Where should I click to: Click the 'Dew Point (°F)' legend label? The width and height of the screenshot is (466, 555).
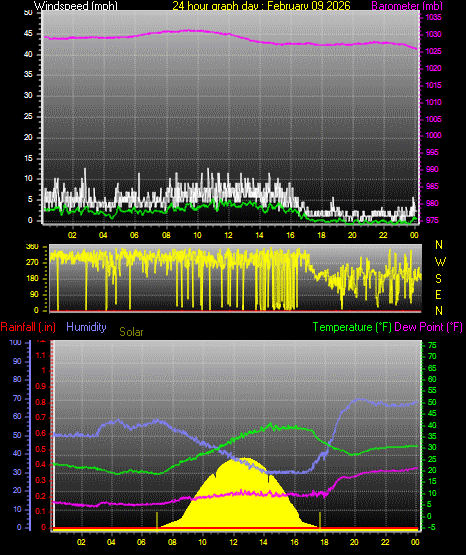click(x=428, y=327)
